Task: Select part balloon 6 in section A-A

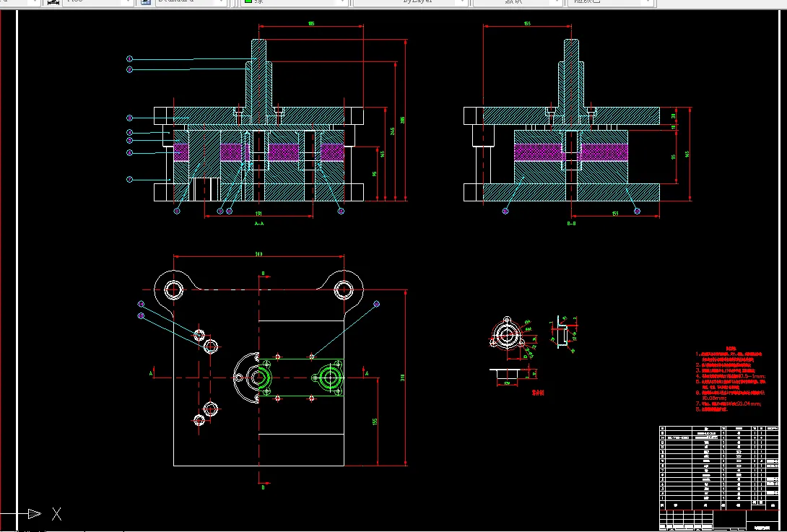Action: pyautogui.click(x=129, y=152)
